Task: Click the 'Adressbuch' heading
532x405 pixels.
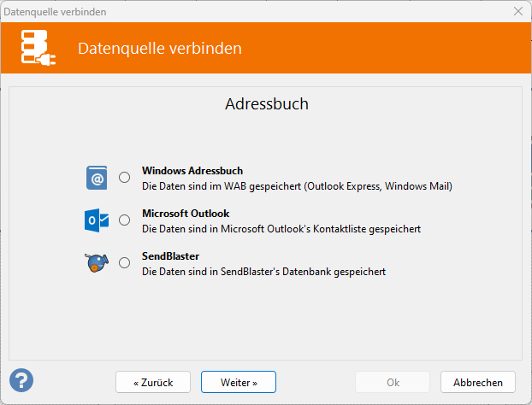Action: 267,103
